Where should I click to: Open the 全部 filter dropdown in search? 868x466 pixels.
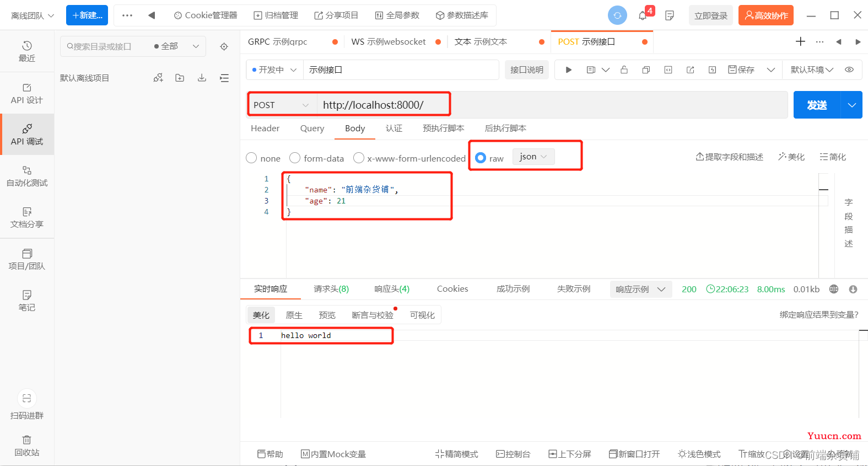176,46
